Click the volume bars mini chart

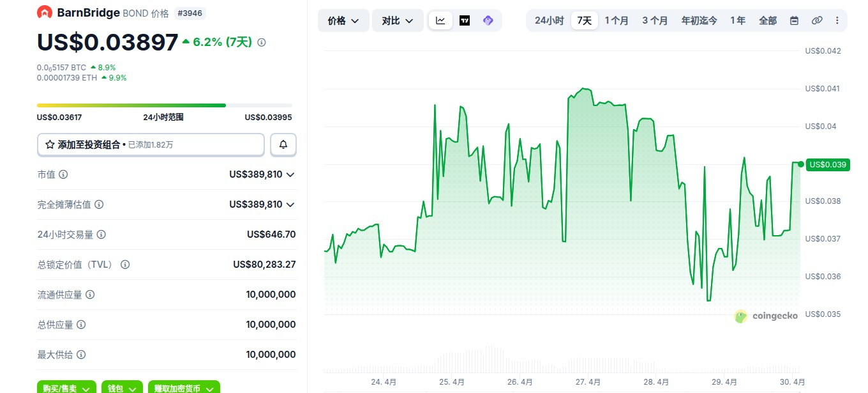[x=562, y=359]
